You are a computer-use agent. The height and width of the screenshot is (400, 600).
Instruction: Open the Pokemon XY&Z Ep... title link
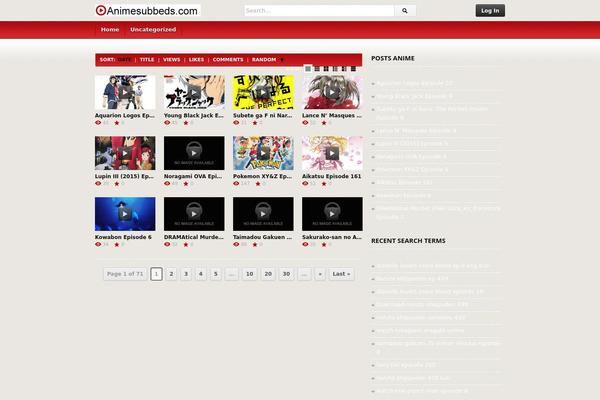[262, 176]
